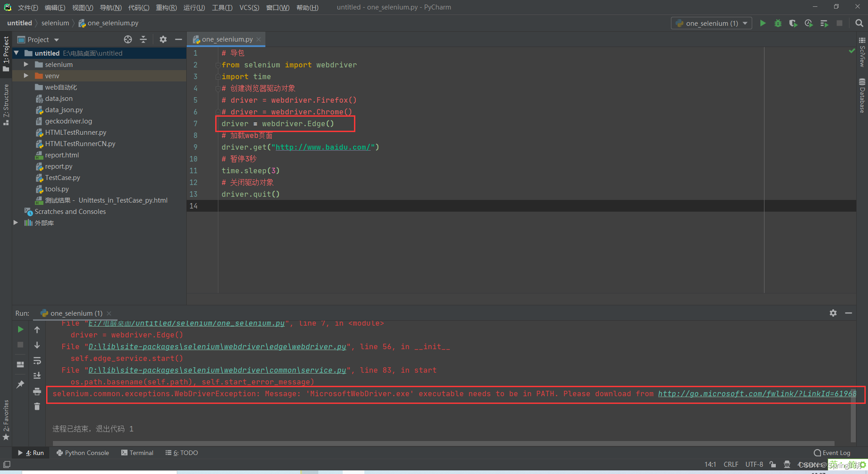Close the one_selenium (1) Run tab

coord(109,313)
